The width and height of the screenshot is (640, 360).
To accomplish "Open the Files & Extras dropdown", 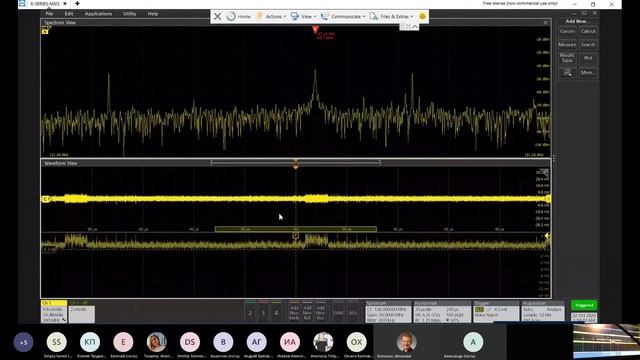I will click(x=391, y=16).
